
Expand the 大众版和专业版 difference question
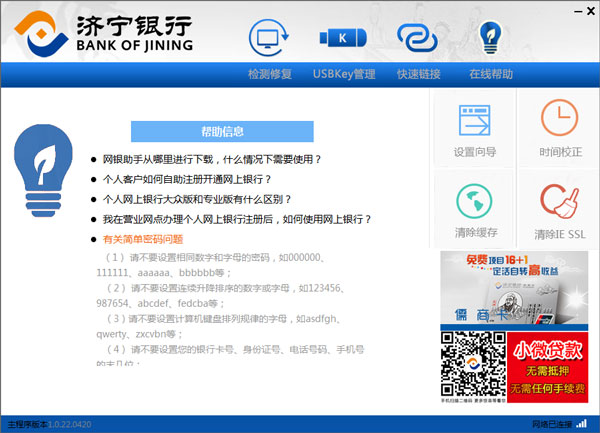pos(197,199)
